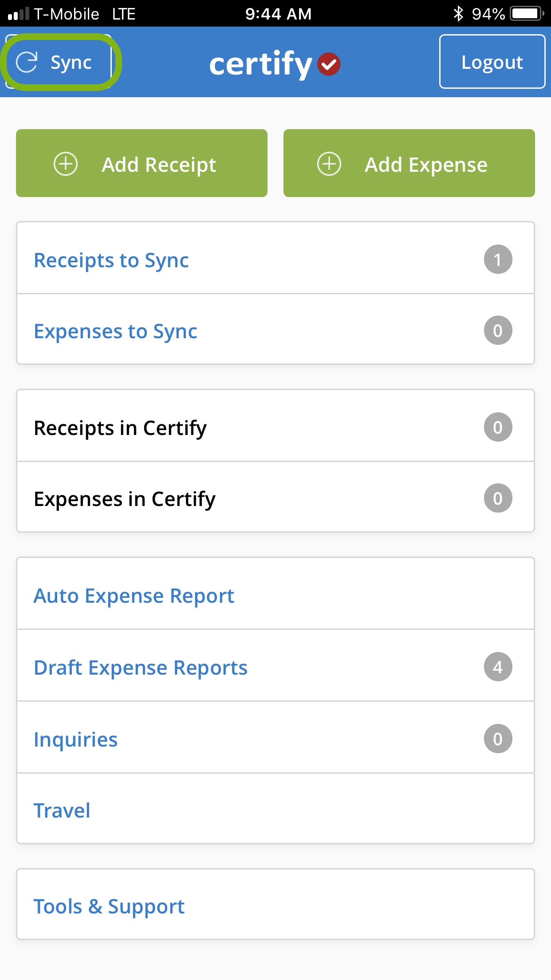This screenshot has height=980, width=551.
Task: Tap the Receipts to Sync count badge
Action: tap(498, 259)
